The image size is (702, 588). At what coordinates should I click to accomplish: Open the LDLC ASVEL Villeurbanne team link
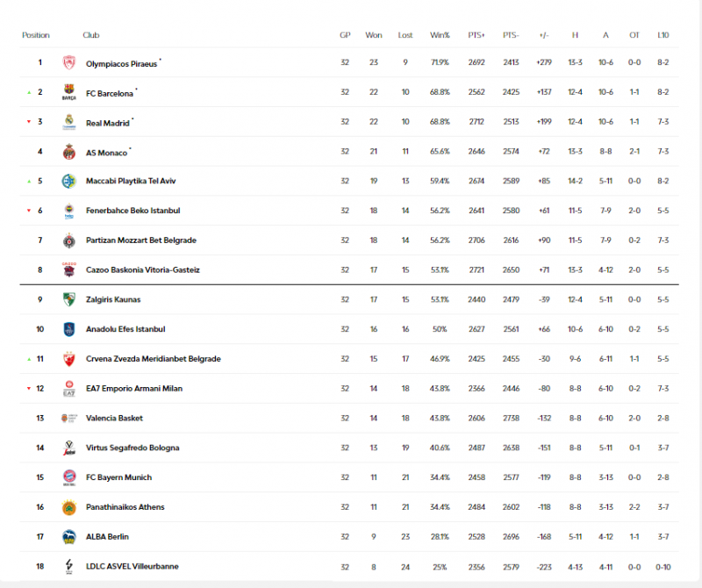pyautogui.click(x=132, y=567)
